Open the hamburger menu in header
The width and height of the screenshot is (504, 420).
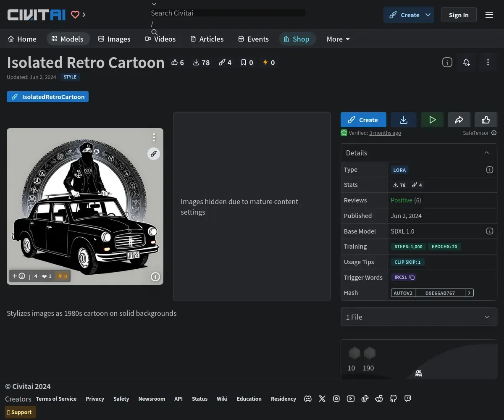tap(489, 15)
